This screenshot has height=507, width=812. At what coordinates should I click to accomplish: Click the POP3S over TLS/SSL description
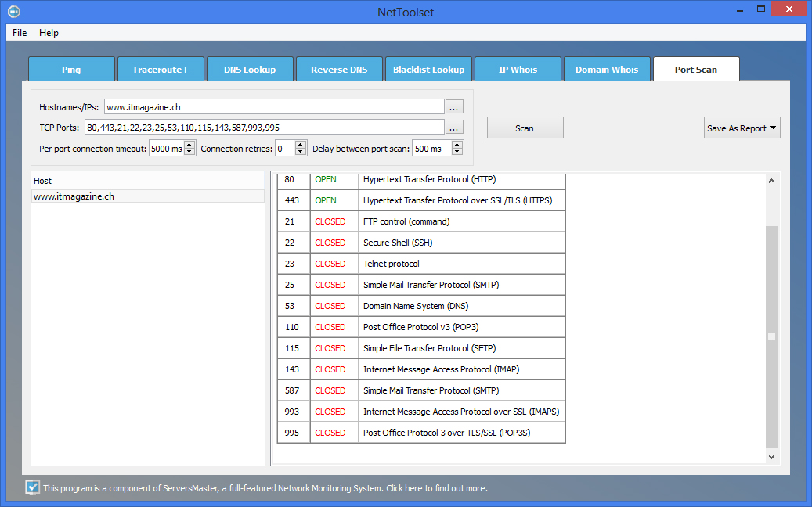(447, 433)
